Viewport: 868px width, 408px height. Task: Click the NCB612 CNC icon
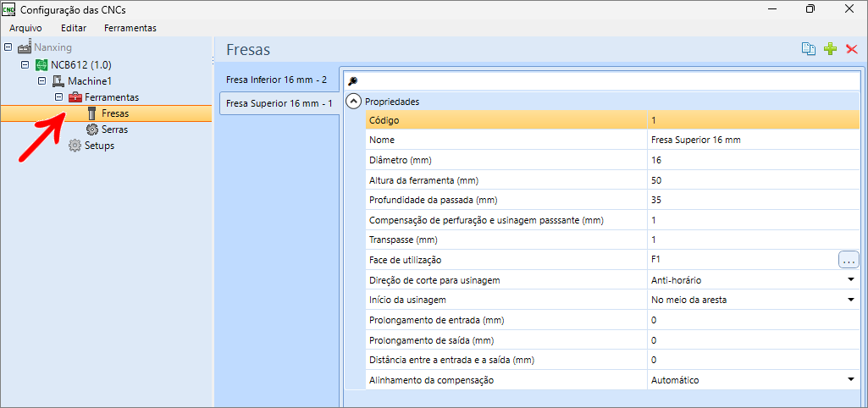click(x=41, y=65)
